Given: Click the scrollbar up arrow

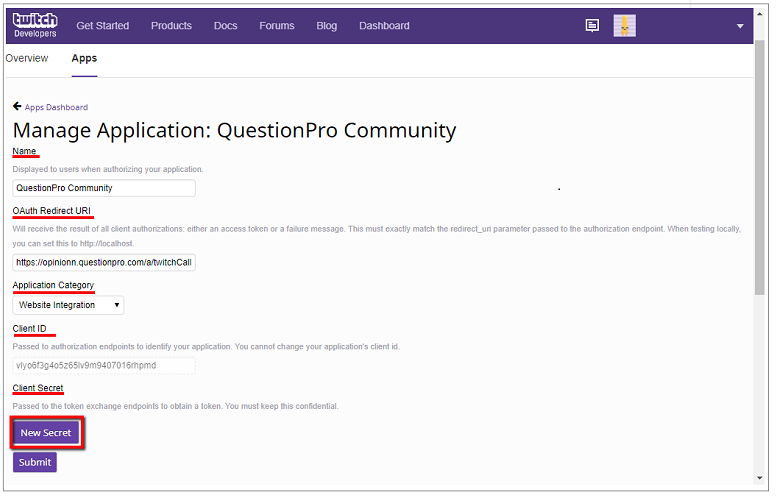Looking at the screenshot, I should pos(759,14).
